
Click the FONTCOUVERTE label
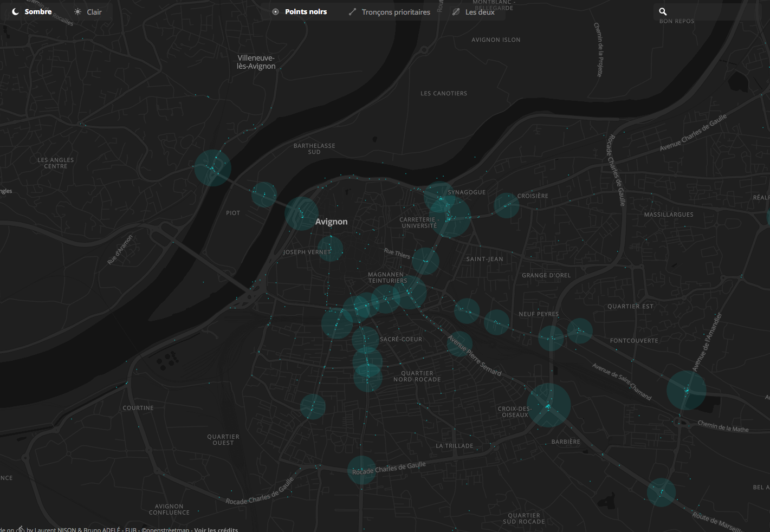(634, 341)
